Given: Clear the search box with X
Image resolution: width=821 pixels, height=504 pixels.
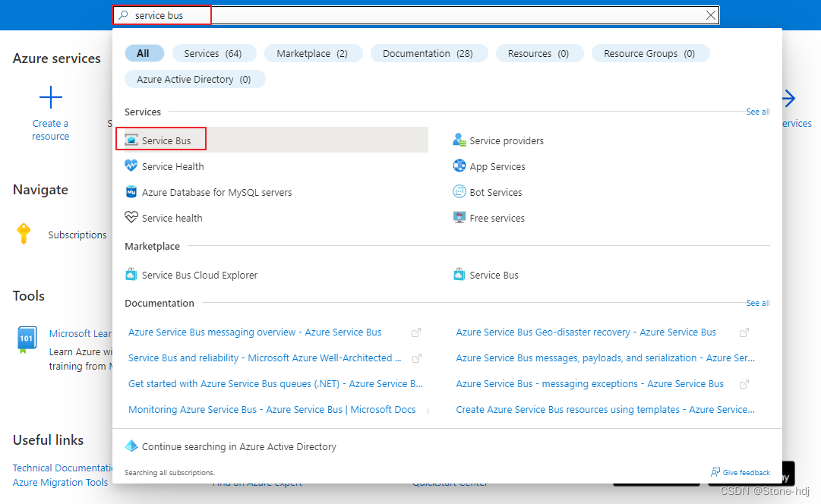Looking at the screenshot, I should 711,15.
